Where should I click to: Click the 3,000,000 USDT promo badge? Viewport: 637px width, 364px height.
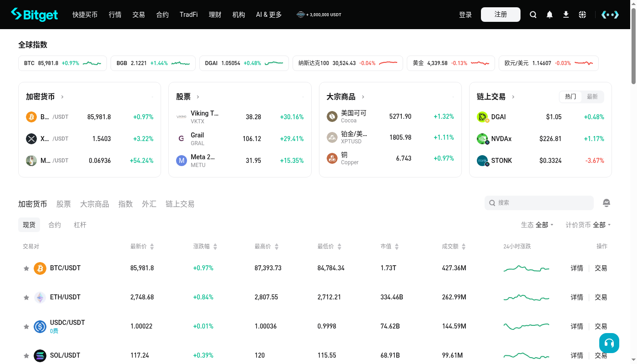click(319, 15)
